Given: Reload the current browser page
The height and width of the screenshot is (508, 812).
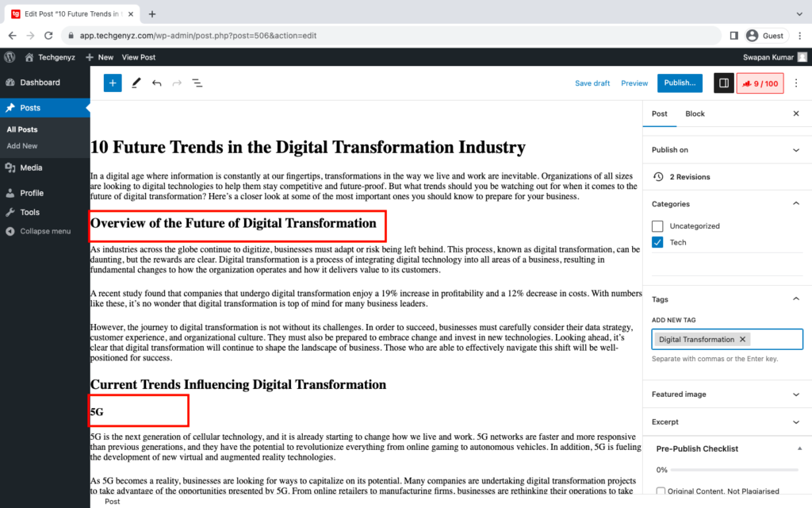Looking at the screenshot, I should coord(48,36).
